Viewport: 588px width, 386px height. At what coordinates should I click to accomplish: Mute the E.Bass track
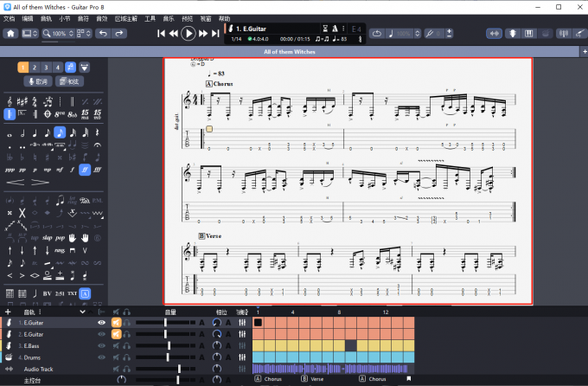click(115, 345)
